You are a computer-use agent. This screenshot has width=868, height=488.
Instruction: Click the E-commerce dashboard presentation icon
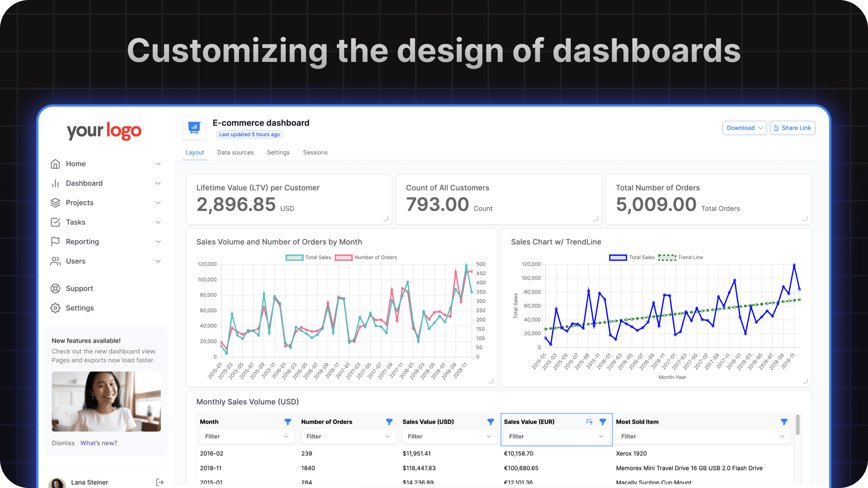[194, 128]
